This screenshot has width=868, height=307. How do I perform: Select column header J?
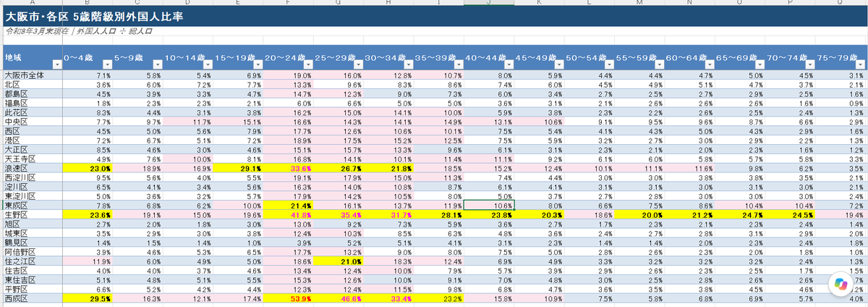(x=488, y=3)
